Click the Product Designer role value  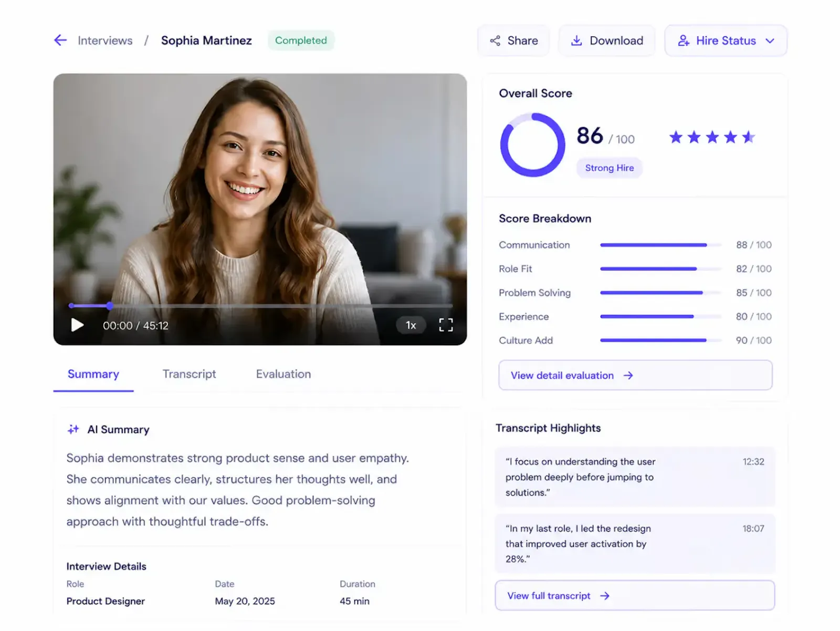click(x=106, y=601)
